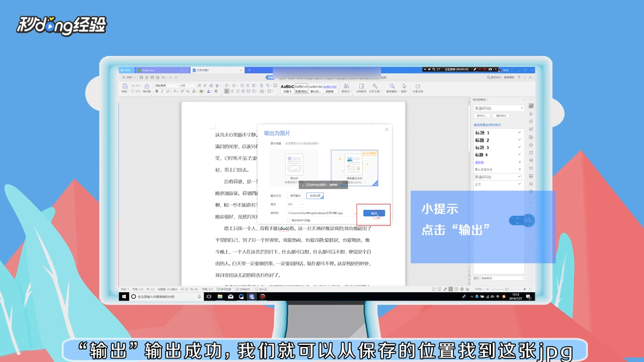Select 标题 2 in styles list

pyautogui.click(x=499, y=140)
